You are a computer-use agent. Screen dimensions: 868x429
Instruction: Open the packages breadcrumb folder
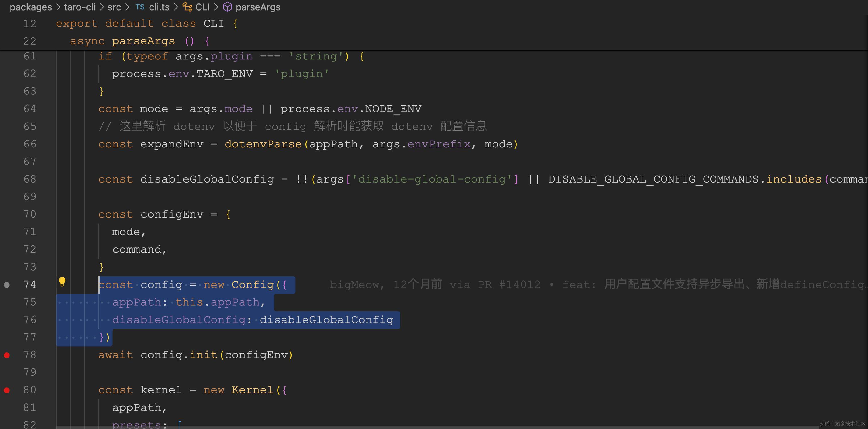(x=31, y=7)
